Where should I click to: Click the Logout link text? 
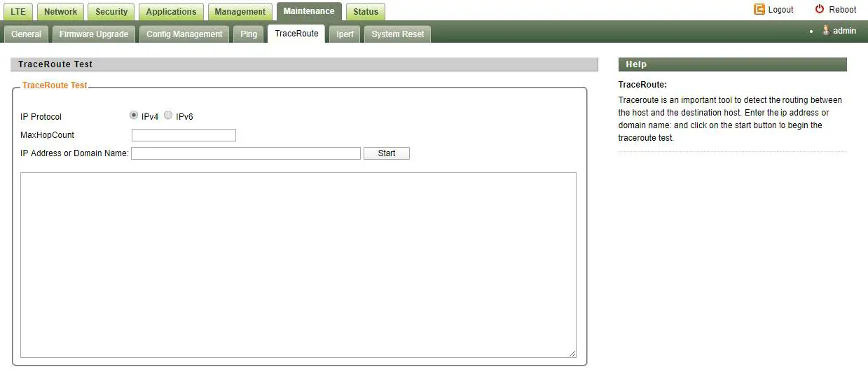click(x=780, y=10)
